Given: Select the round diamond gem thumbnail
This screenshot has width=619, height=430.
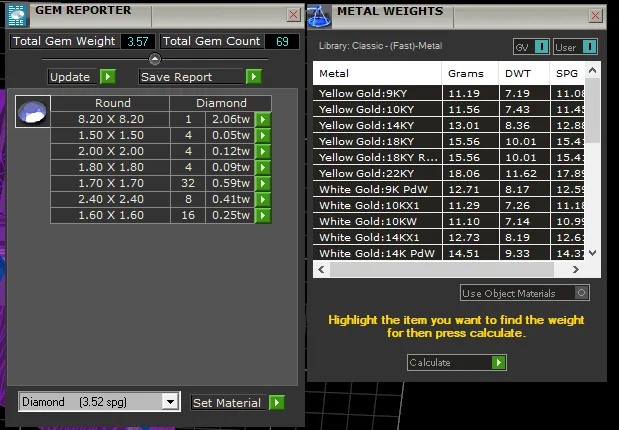Looking at the screenshot, I should click(33, 111).
